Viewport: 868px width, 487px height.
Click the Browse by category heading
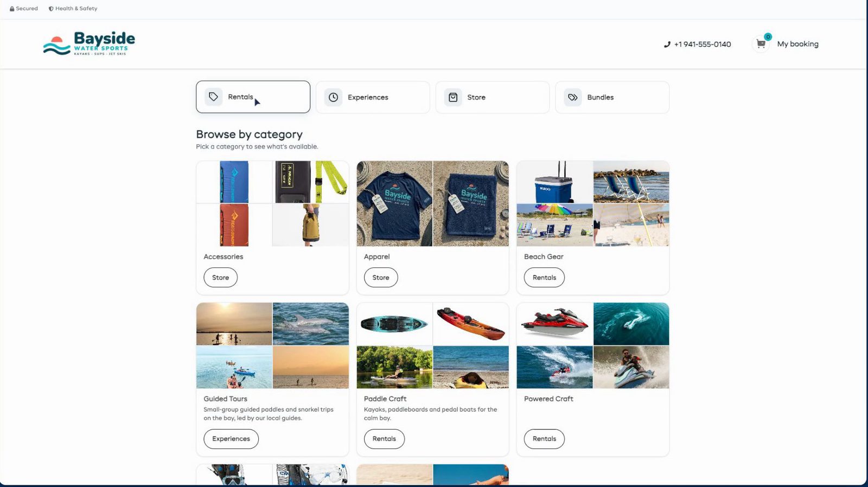pyautogui.click(x=249, y=134)
